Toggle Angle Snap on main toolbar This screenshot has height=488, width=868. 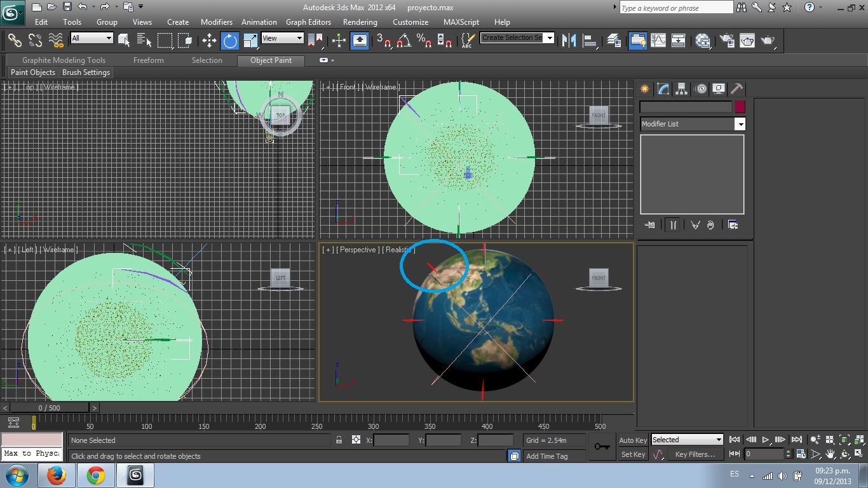(403, 41)
